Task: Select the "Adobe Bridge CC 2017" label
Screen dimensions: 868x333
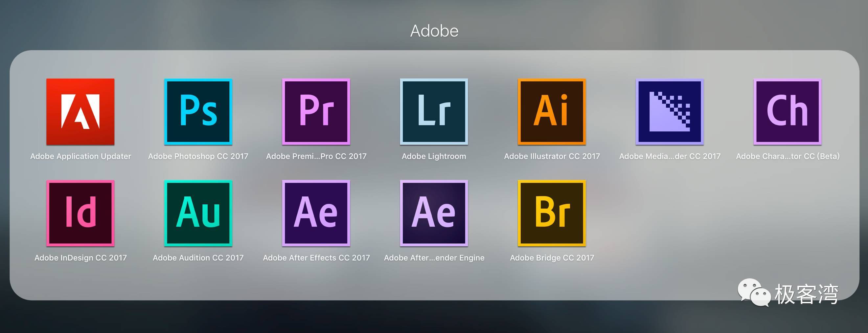Action: click(552, 257)
